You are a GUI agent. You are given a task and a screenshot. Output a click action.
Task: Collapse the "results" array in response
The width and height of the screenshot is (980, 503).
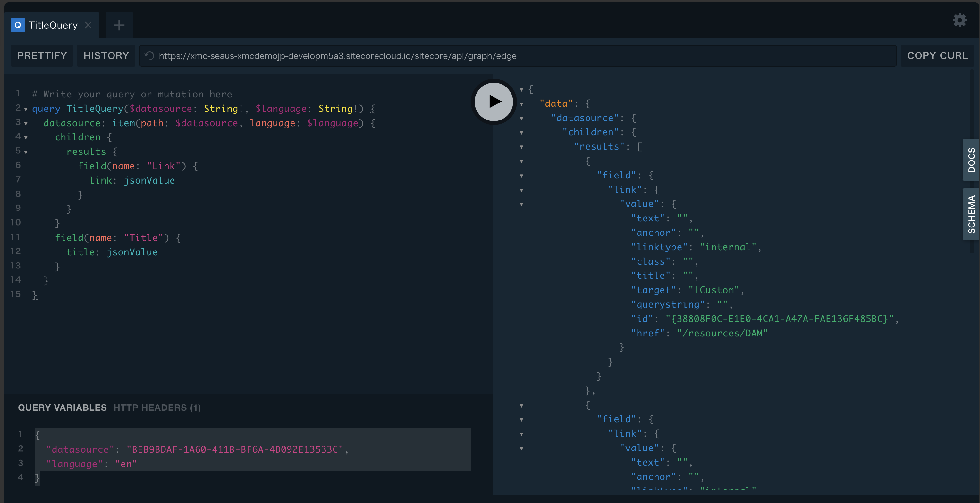521,147
